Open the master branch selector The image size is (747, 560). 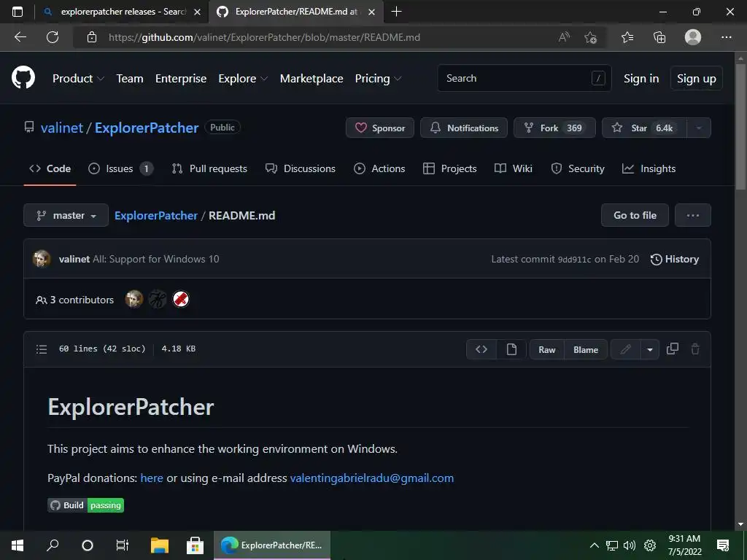pyautogui.click(x=66, y=215)
